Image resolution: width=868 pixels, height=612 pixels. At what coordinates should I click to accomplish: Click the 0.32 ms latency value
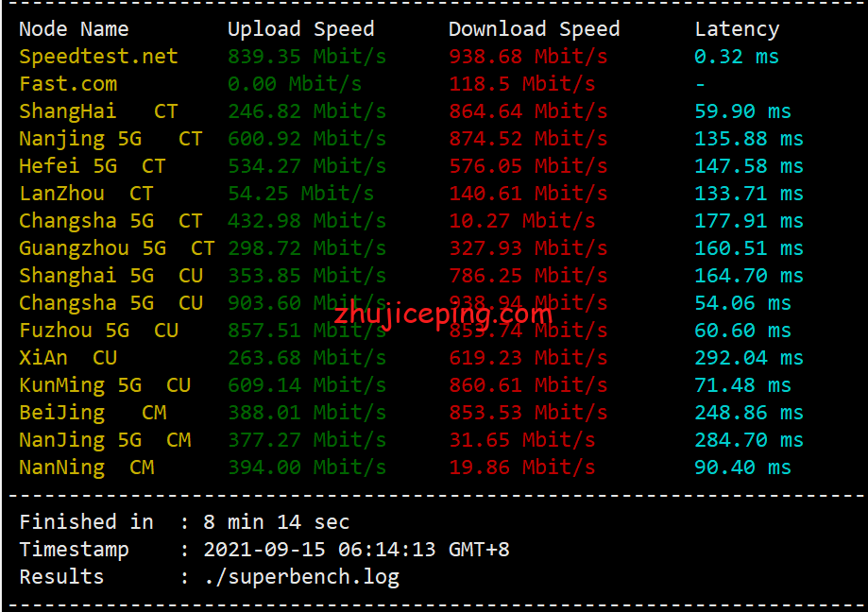pyautogui.click(x=736, y=57)
